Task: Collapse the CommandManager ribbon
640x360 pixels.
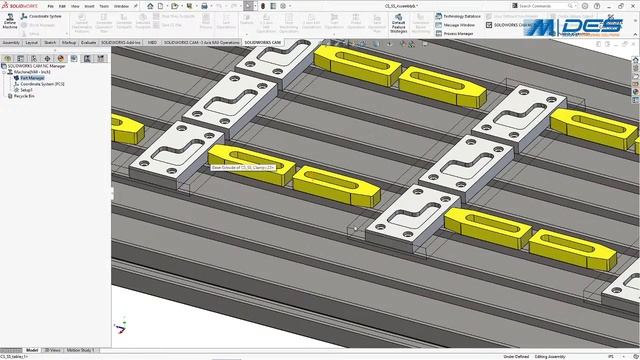Action: coord(635,35)
